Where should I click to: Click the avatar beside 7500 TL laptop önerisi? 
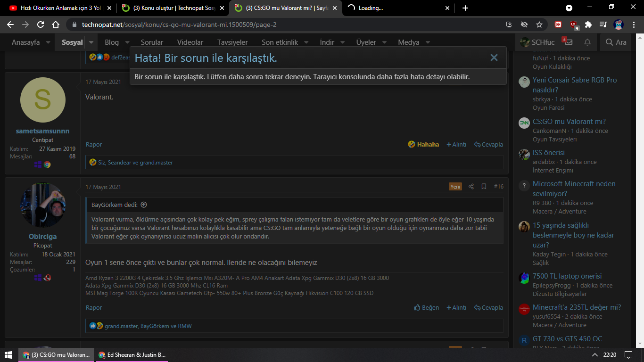pyautogui.click(x=524, y=278)
